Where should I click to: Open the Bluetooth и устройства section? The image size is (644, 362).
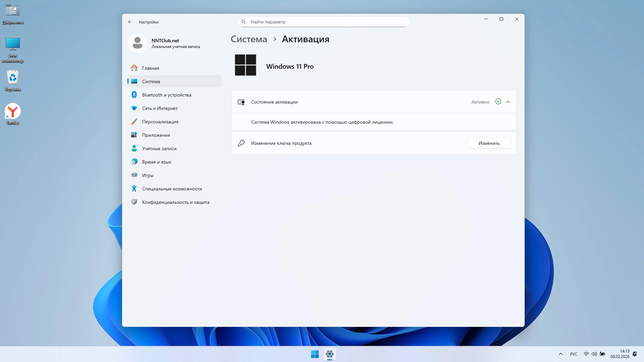click(x=166, y=95)
